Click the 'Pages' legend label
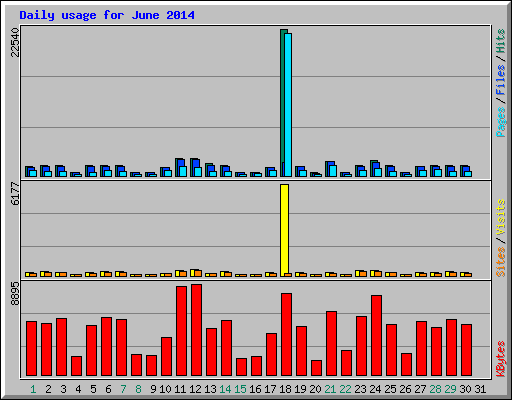Image resolution: width=512 pixels, height=400 pixels. (x=501, y=122)
